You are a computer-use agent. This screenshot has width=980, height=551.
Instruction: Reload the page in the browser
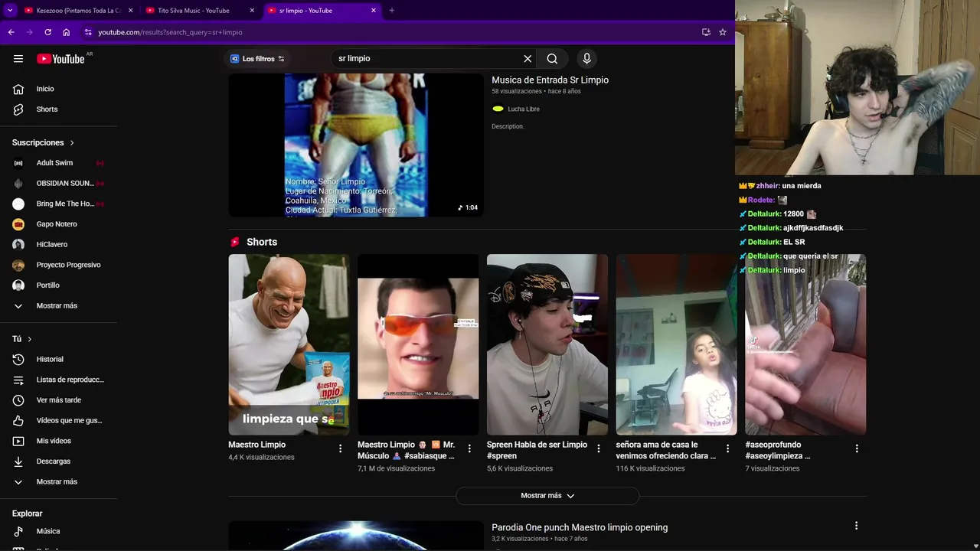coord(47,32)
